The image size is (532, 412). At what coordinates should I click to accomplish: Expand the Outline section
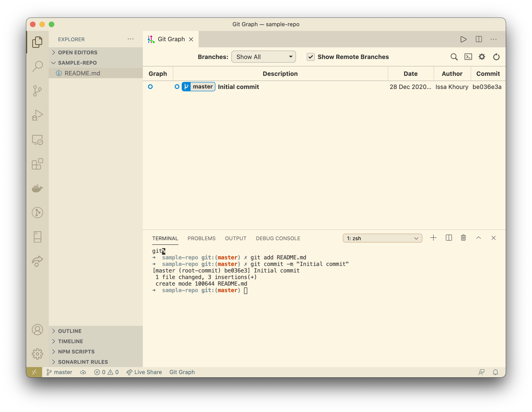point(96,331)
